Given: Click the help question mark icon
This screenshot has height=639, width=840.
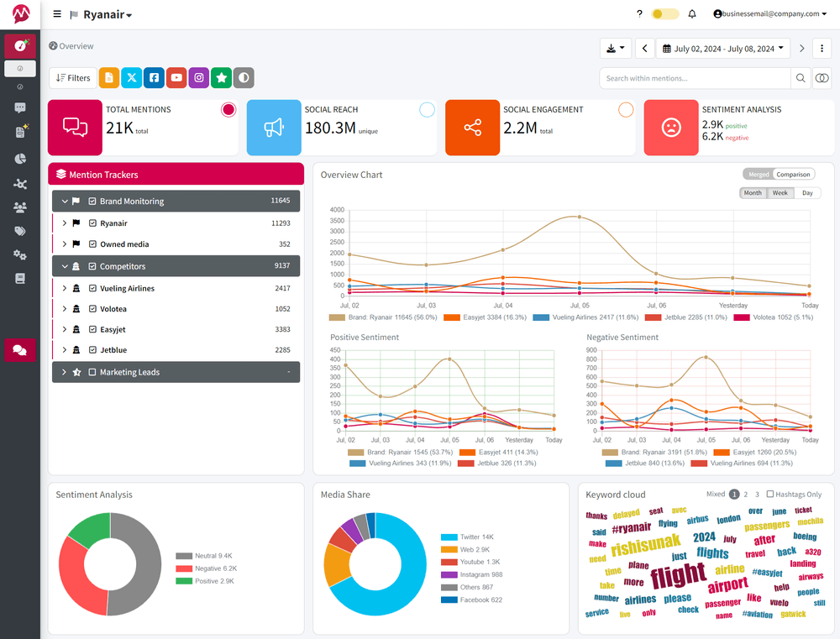Looking at the screenshot, I should tap(639, 14).
